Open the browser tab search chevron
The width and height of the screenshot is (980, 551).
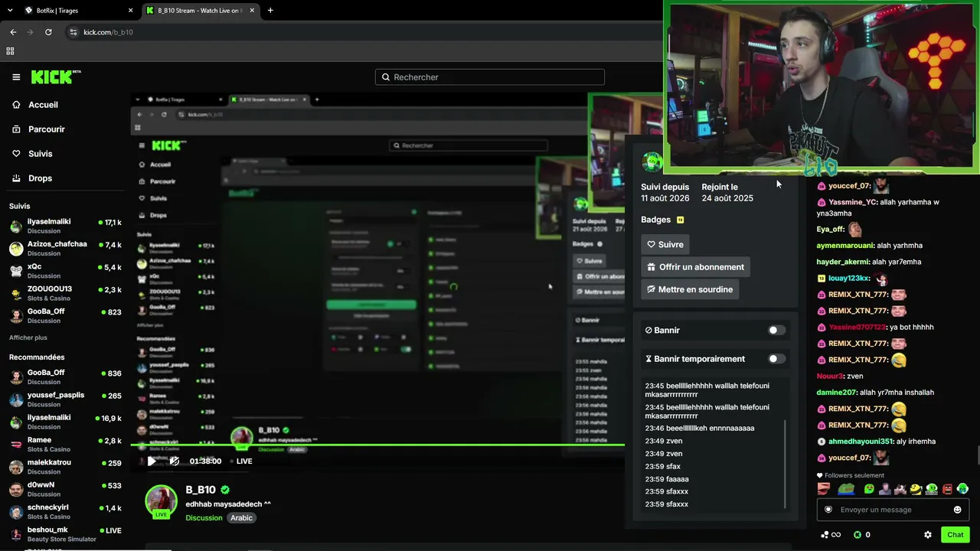click(x=10, y=11)
